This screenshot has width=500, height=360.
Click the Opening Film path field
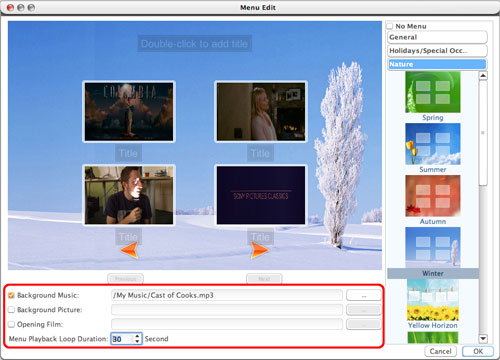(227, 324)
